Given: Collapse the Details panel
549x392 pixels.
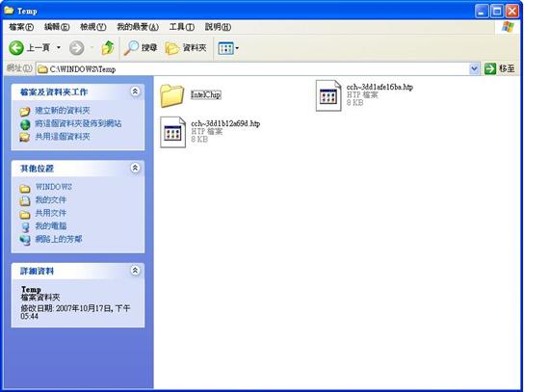Looking at the screenshot, I should [x=135, y=271].
